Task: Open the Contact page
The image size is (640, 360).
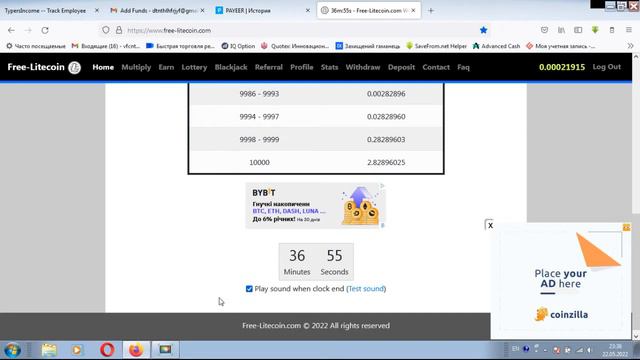Action: 436,67
